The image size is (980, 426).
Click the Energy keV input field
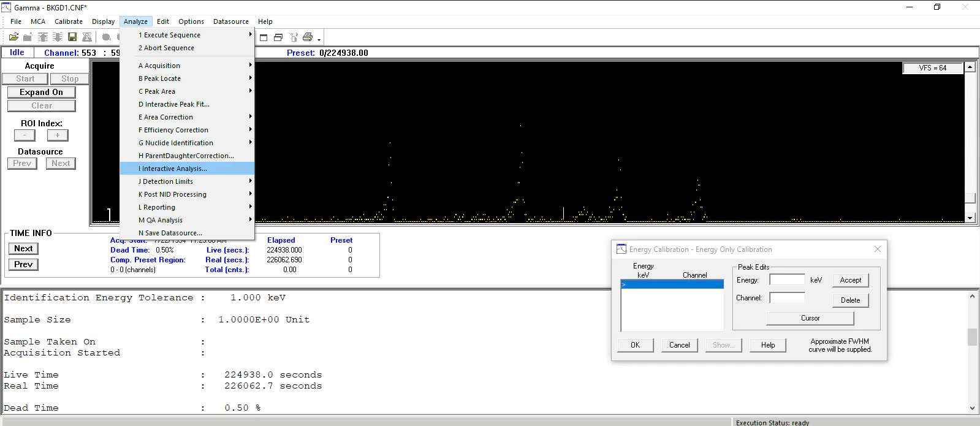click(787, 280)
